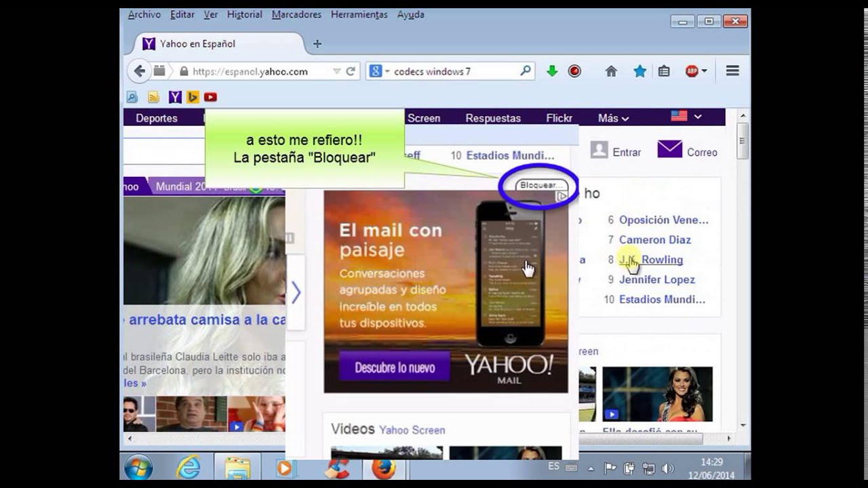
Task: Click the red record circle toolbar icon
Action: point(574,71)
